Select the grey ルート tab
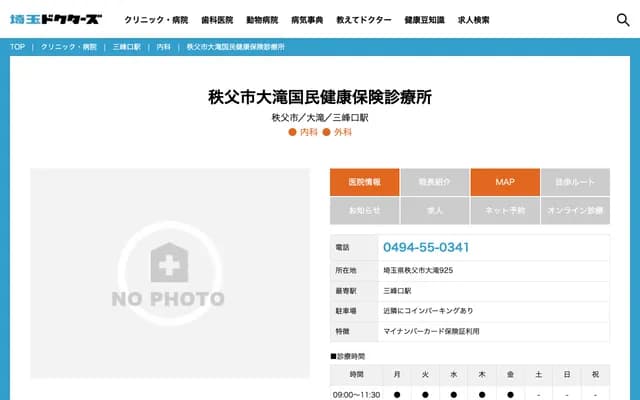This screenshot has height=400, width=640. click(575, 182)
